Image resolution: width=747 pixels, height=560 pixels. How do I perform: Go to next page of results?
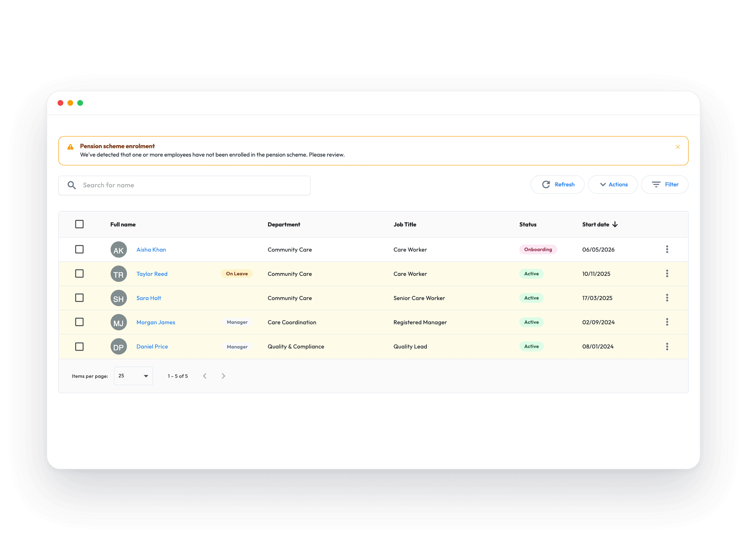tap(223, 376)
